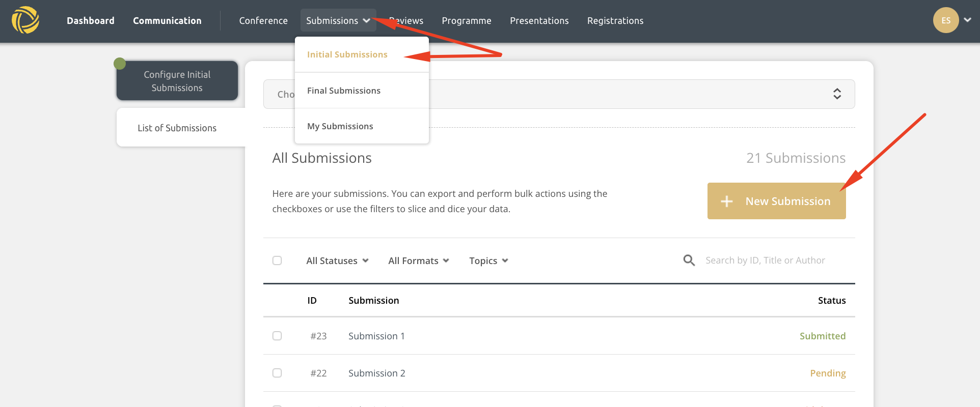Click the 21 Submissions count text
980x407 pixels.
coord(796,158)
